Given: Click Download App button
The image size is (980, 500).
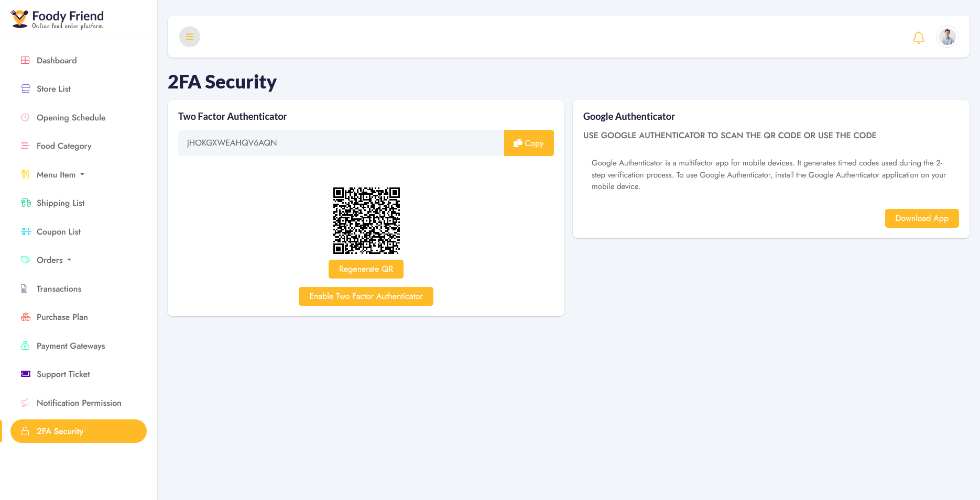Looking at the screenshot, I should point(922,218).
